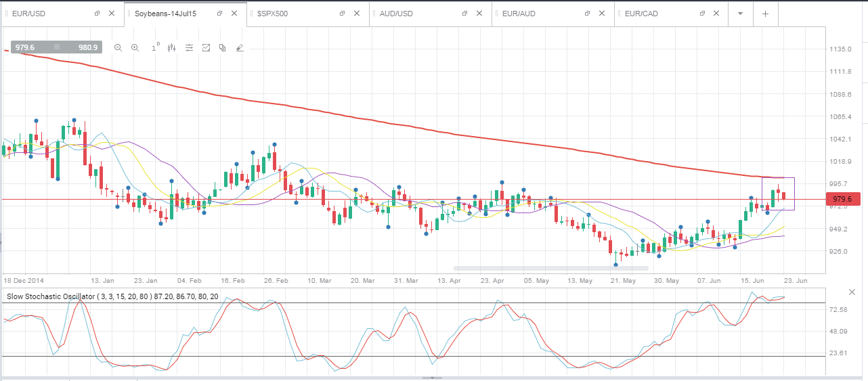Select the pencil drawing tool icon

point(239,47)
